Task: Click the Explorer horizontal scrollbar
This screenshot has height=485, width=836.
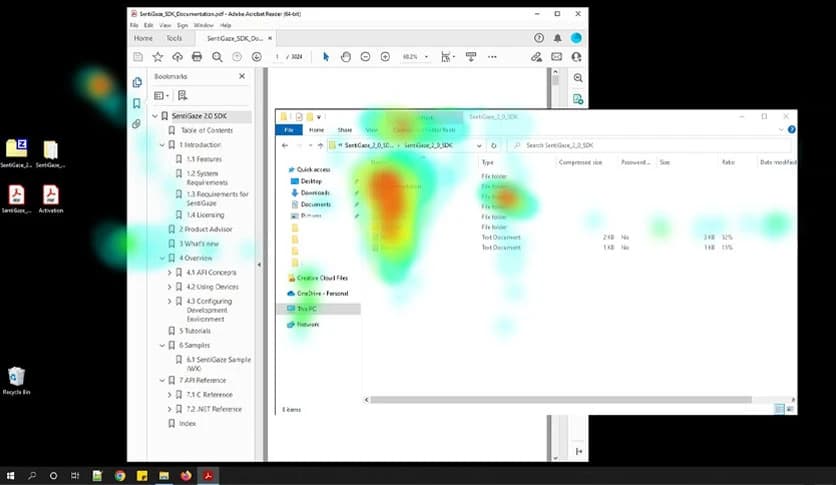Action: point(561,400)
